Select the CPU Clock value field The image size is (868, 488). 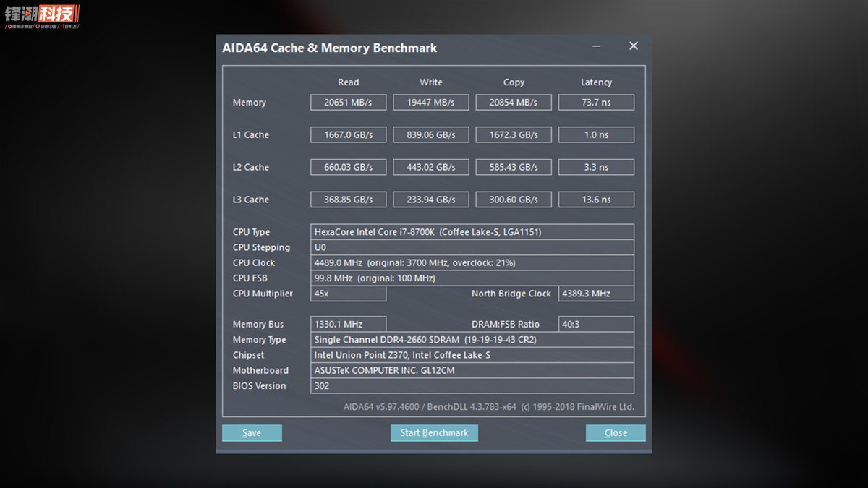click(x=472, y=263)
